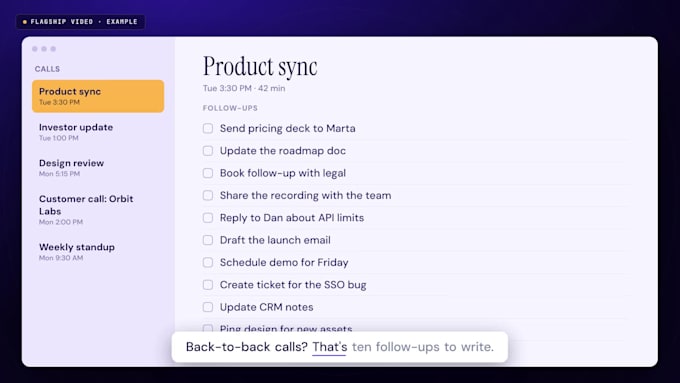The width and height of the screenshot is (680, 383).
Task: Check 'Create ticket for the SSO bug' box
Action: click(x=208, y=285)
